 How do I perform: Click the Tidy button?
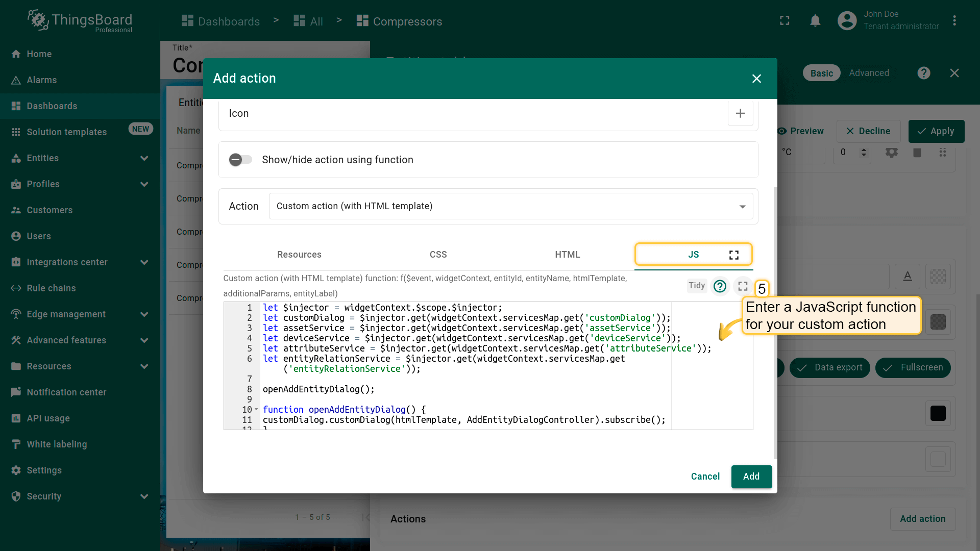click(x=696, y=286)
